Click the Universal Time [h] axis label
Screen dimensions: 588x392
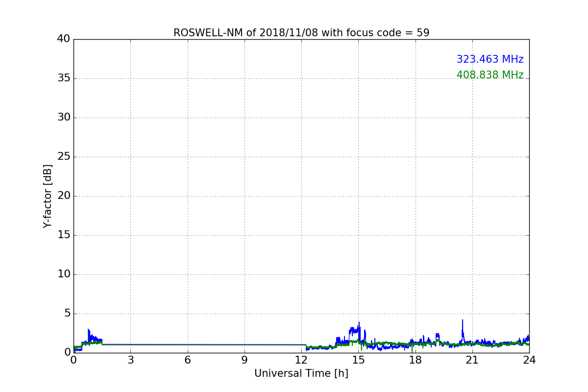tap(301, 373)
